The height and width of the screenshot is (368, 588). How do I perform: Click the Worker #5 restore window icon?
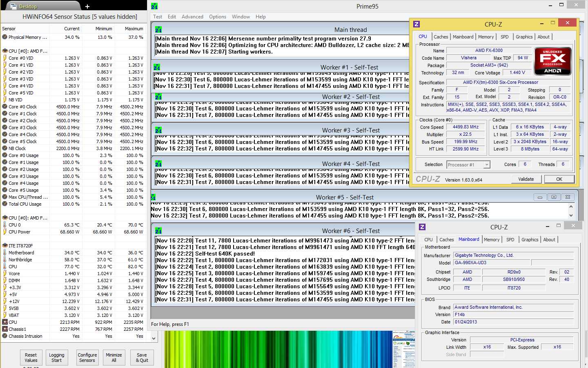pyautogui.click(x=554, y=197)
